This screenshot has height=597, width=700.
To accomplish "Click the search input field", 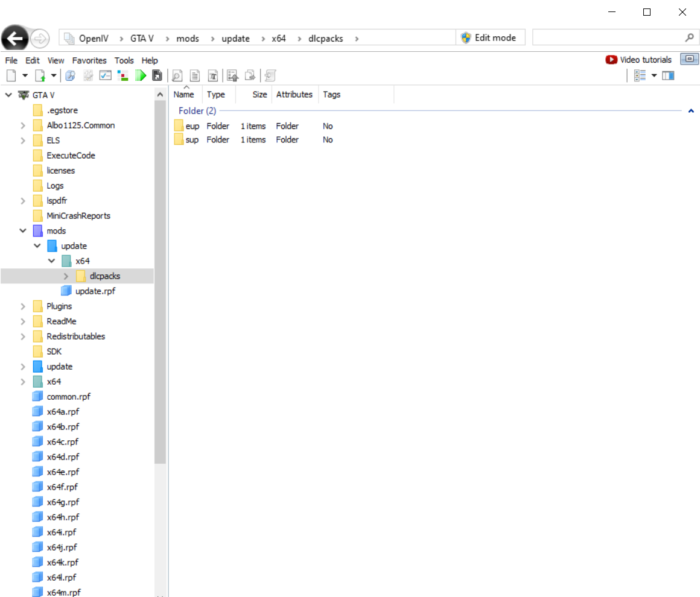I will (607, 38).
